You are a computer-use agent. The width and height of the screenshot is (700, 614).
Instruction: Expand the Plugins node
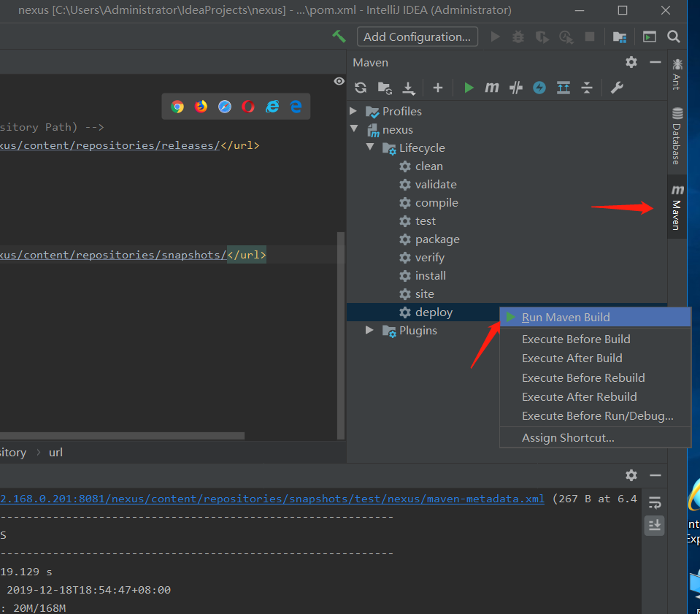[x=369, y=330]
